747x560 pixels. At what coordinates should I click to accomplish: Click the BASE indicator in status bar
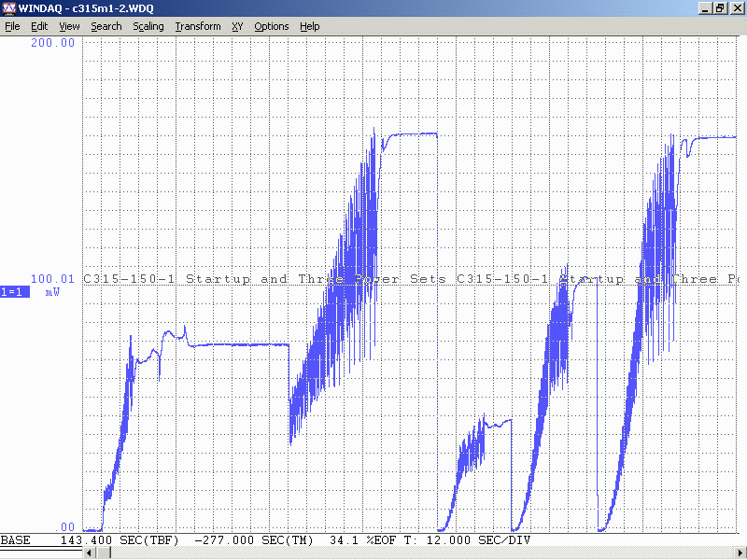(x=15, y=540)
